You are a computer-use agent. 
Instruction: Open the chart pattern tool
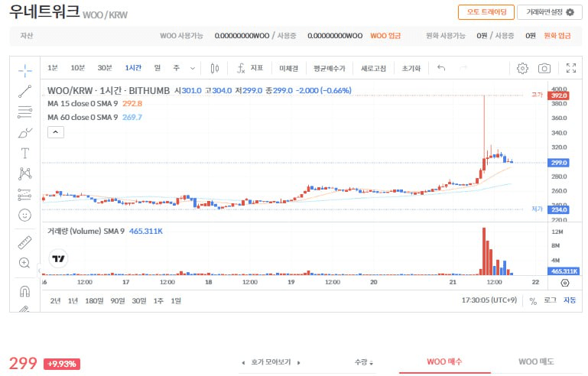pyautogui.click(x=25, y=173)
